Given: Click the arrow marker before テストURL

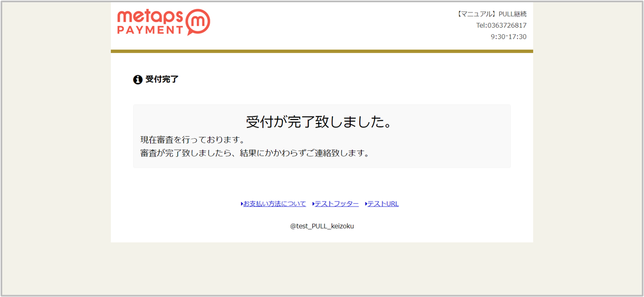Looking at the screenshot, I should 366,204.
